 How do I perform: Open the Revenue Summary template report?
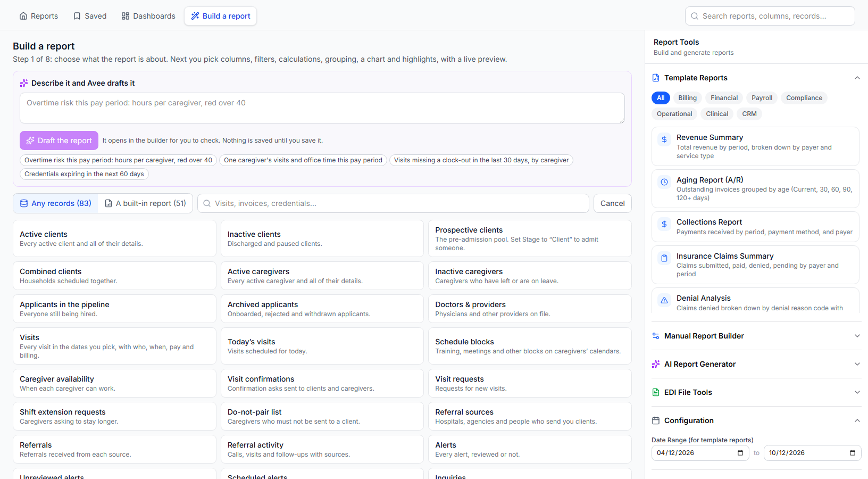(x=755, y=146)
